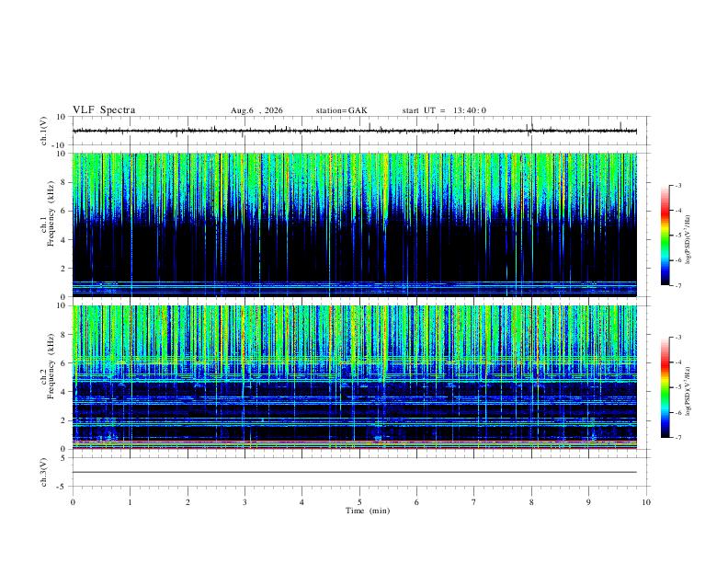Click the ch.2 spectrogram panel
The width and height of the screenshot is (728, 563).
tap(354, 377)
